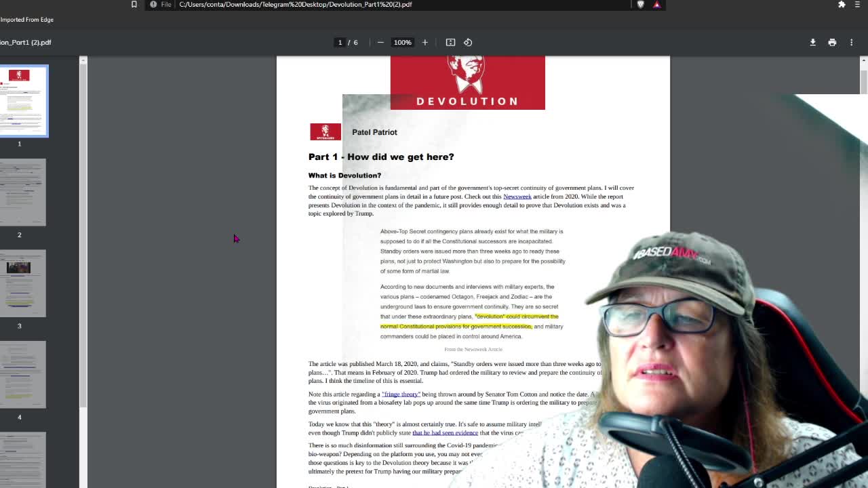The height and width of the screenshot is (488, 868).
Task: Open the "fringe theory" link
Action: point(401,394)
